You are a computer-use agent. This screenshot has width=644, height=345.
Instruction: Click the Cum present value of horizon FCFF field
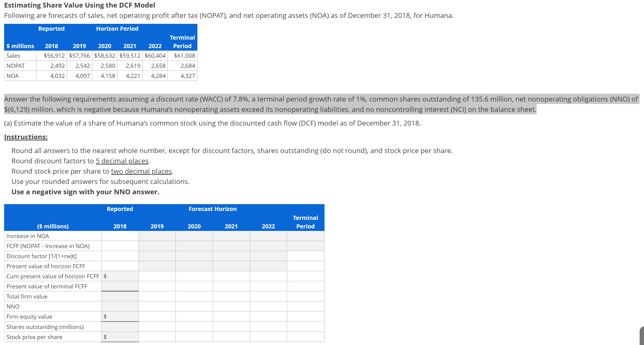120,276
